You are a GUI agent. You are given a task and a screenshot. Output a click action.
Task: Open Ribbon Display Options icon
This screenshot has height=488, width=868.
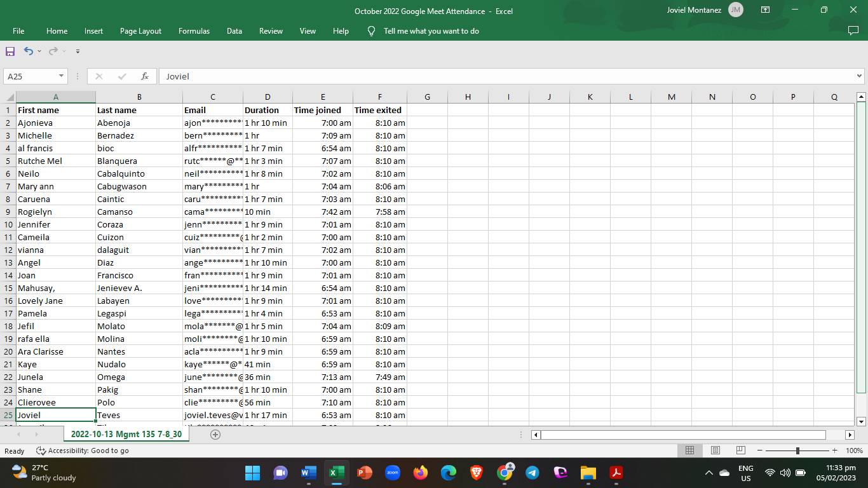pyautogui.click(x=765, y=10)
